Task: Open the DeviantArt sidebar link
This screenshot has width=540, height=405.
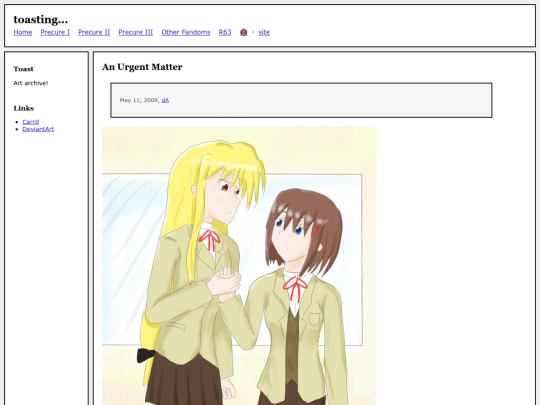Action: [x=38, y=129]
